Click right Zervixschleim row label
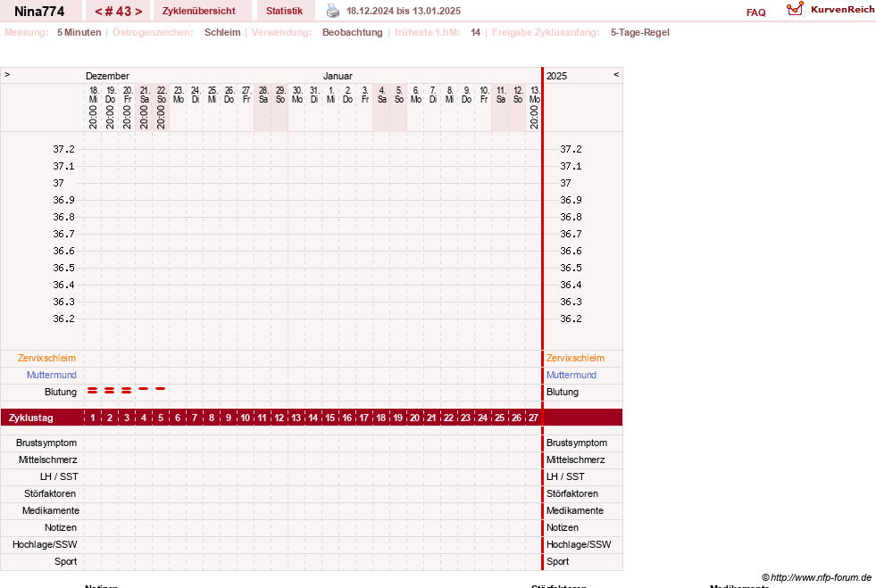The image size is (876, 588). 575,358
